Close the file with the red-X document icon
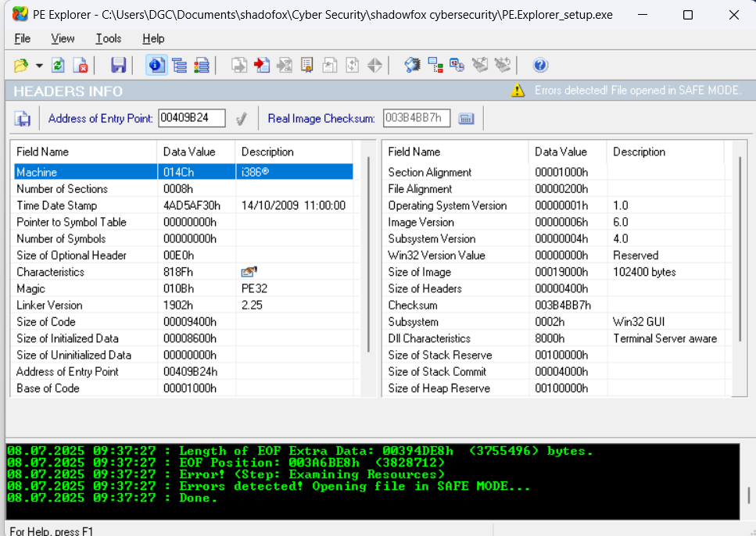This screenshot has width=756, height=536. tap(81, 65)
